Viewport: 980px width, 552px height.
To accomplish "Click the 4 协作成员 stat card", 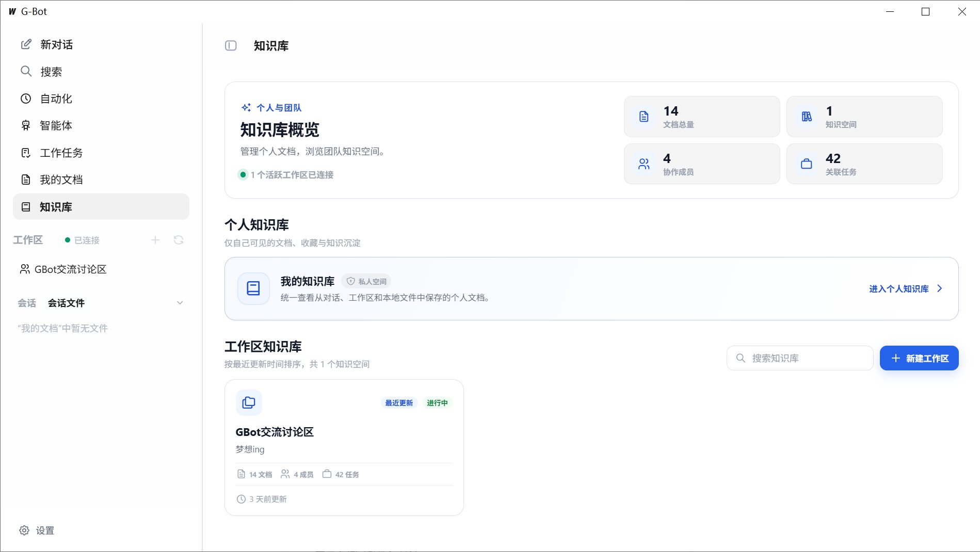I will click(x=702, y=164).
